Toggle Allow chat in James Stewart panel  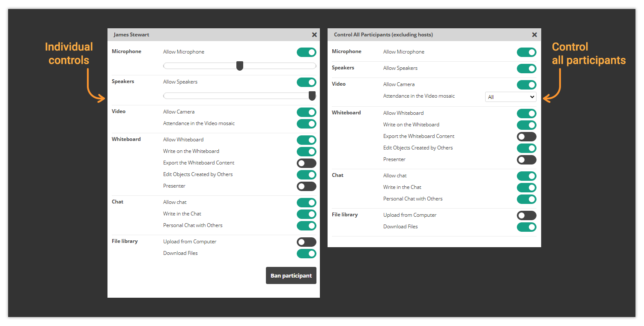[307, 203]
